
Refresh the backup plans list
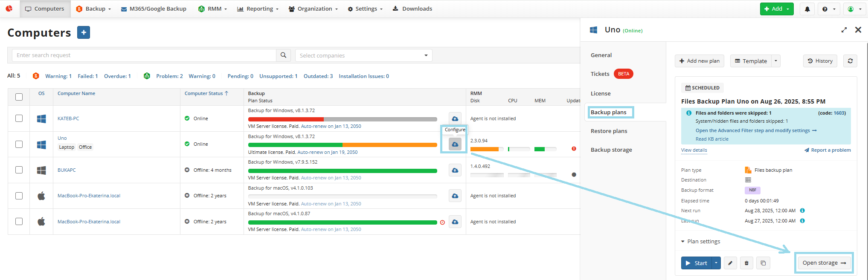click(850, 61)
